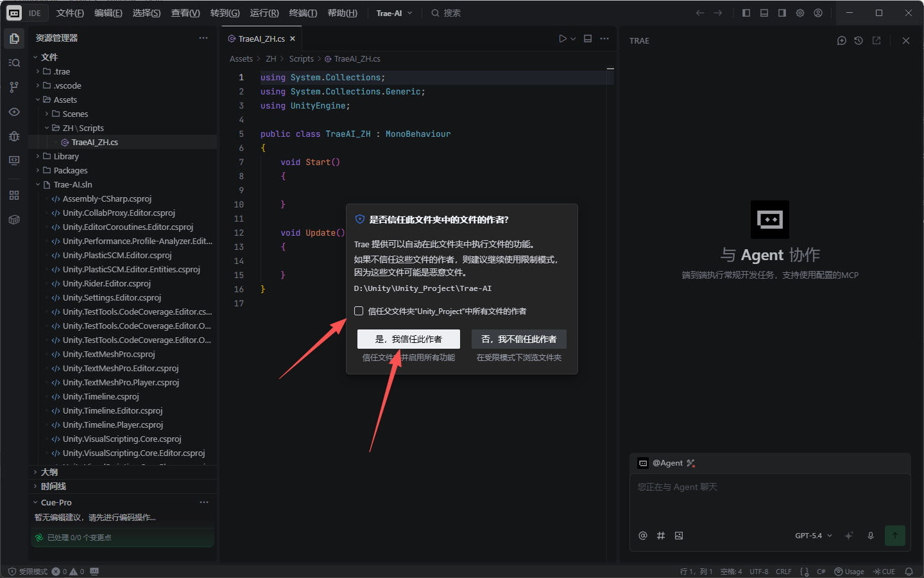Viewport: 924px width, 578px height.
Task: Expand the .trae folder
Action: pyautogui.click(x=38, y=71)
